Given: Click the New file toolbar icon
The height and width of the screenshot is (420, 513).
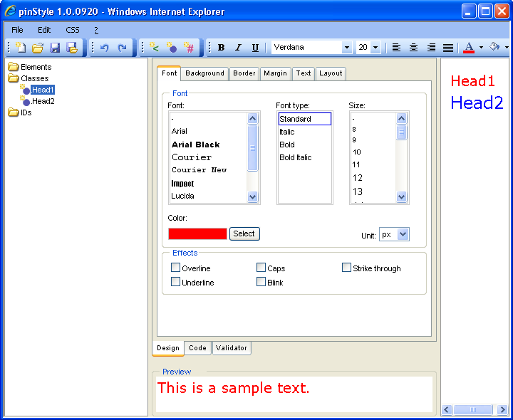Looking at the screenshot, I should [21, 48].
